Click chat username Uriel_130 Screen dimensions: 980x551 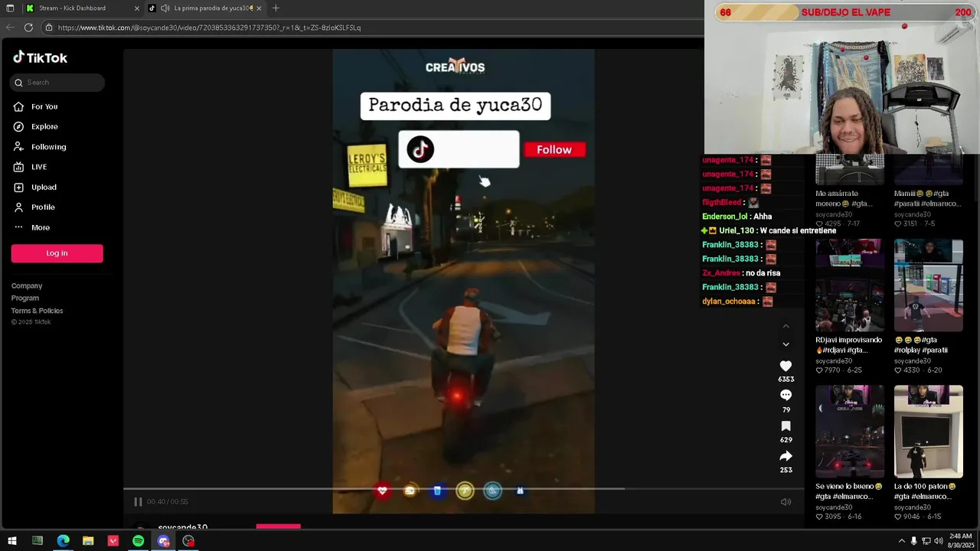coord(737,230)
